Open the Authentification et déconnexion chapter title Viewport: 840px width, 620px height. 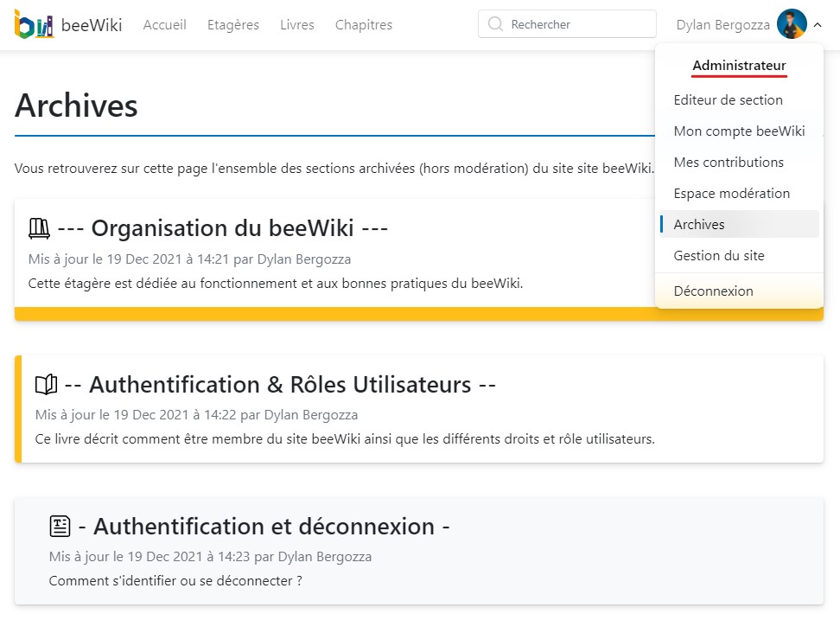(264, 526)
